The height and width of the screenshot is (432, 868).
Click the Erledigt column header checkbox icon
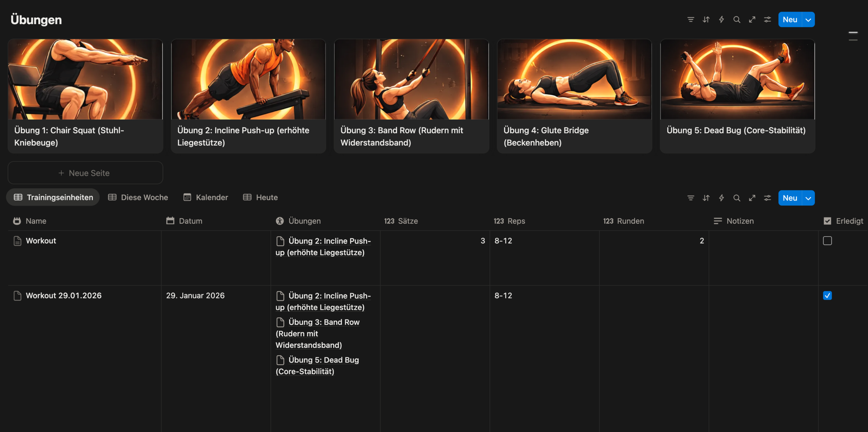point(827,221)
